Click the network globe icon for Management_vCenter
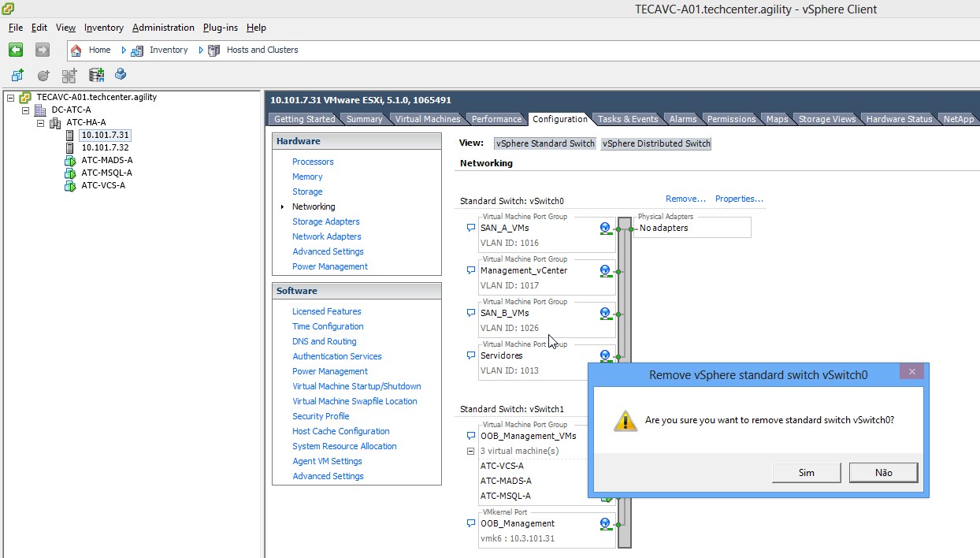The width and height of the screenshot is (980, 558). pos(605,270)
